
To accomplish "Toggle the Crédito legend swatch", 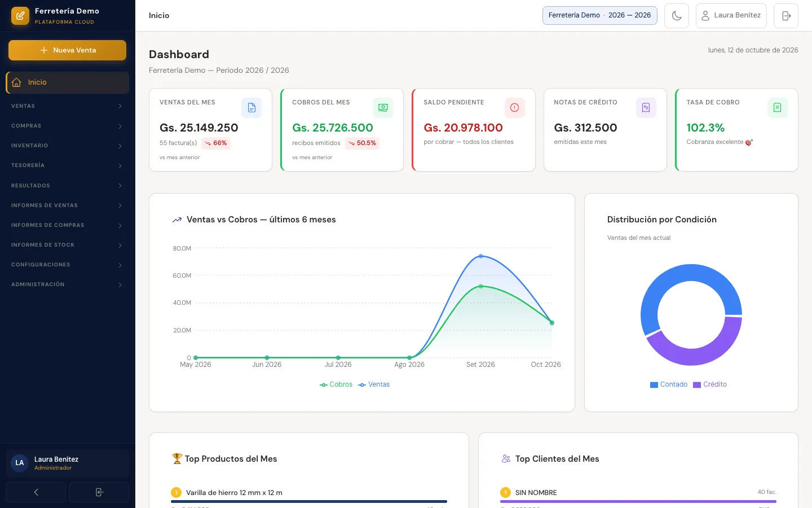I will [697, 385].
